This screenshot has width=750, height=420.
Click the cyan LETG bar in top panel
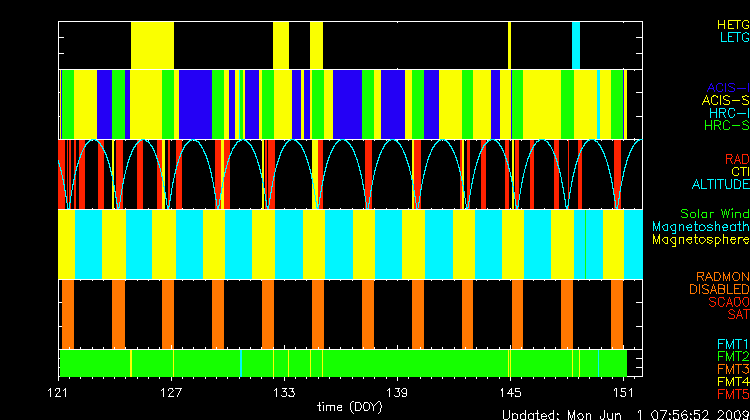575,45
